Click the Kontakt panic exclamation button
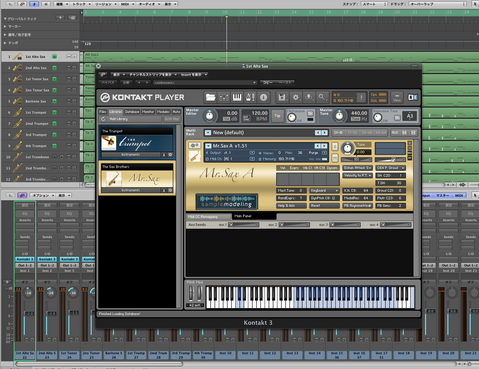 [x=361, y=98]
